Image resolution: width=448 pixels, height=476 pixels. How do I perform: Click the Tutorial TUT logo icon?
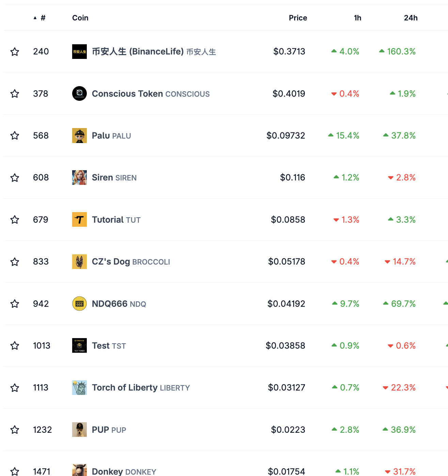79,220
